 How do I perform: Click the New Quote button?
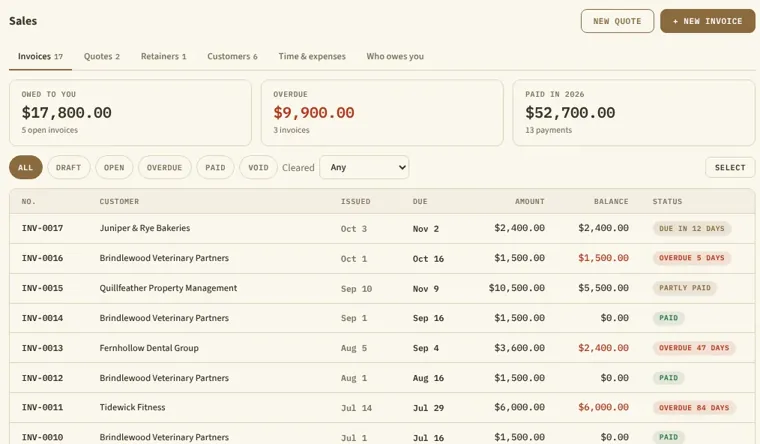pos(617,21)
